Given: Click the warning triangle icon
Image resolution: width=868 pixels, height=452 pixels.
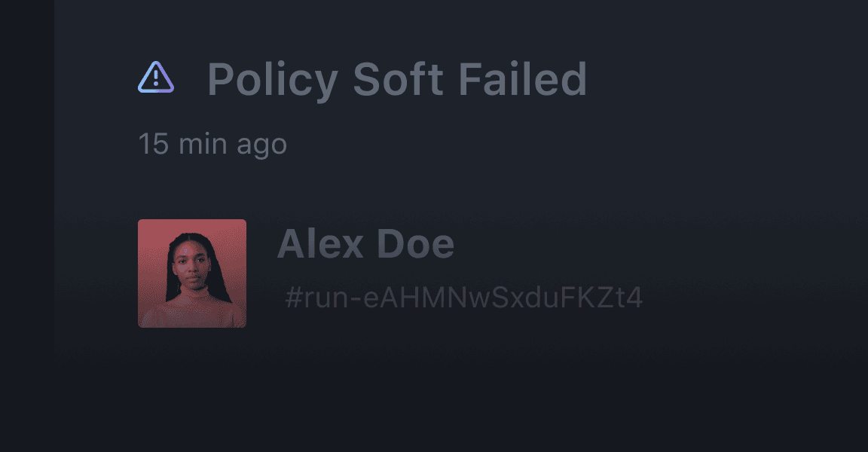Looking at the screenshot, I should click(156, 78).
